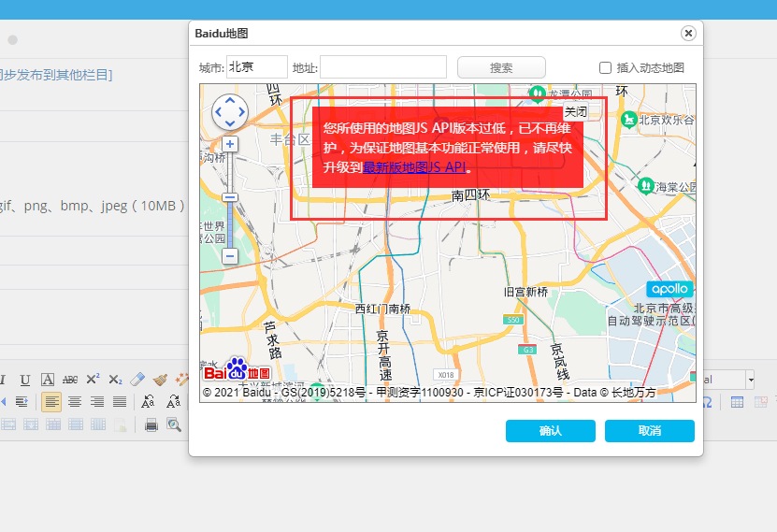Click the indent icon in the editor toolbar
Screen dimensions: 777x532
point(22,402)
